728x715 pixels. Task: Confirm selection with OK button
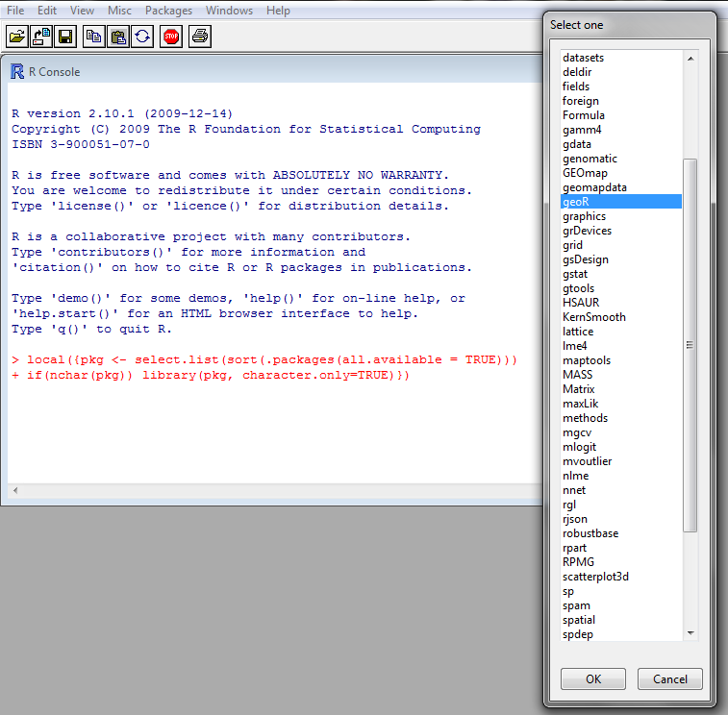(x=593, y=678)
